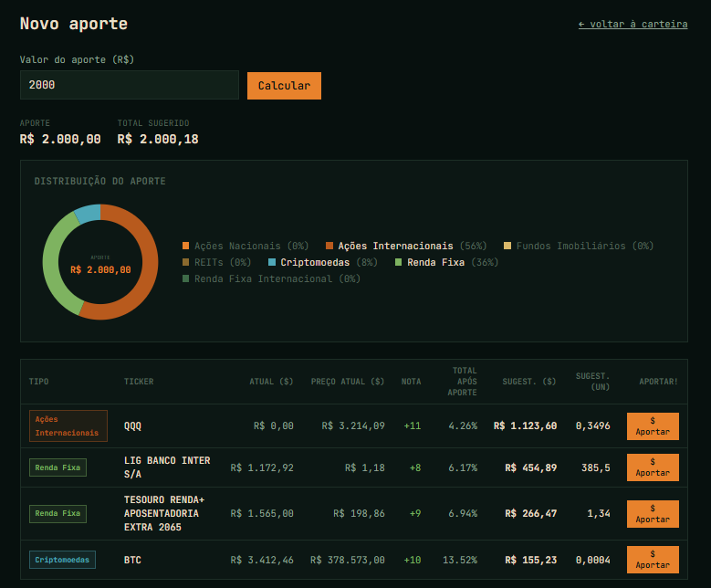
Task: Toggle REITs legend entry
Action: [x=216, y=262]
